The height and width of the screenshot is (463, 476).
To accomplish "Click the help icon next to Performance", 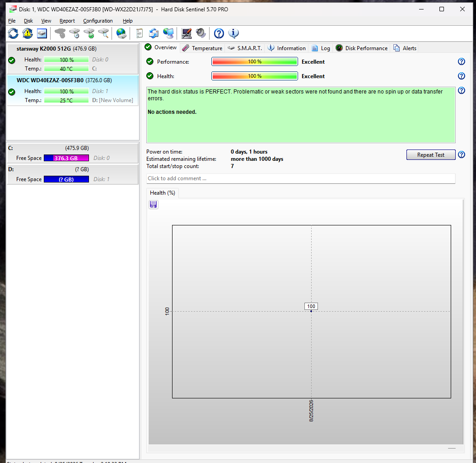I will coord(461,61).
